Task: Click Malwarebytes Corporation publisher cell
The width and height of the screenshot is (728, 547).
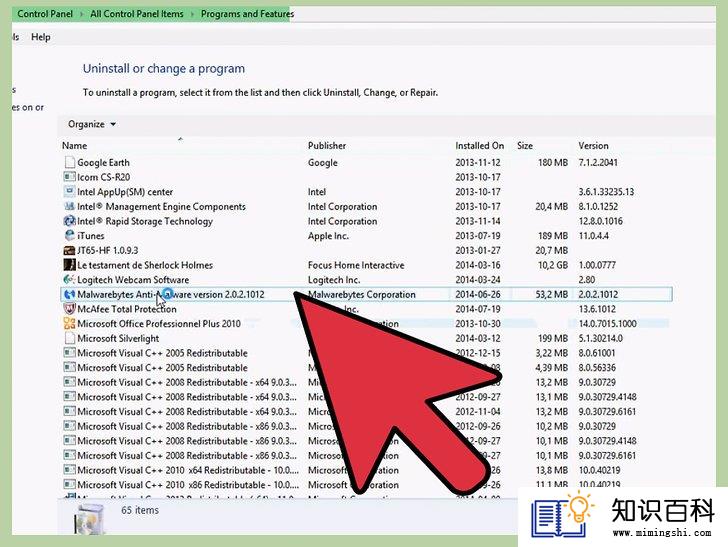Action: click(x=362, y=294)
